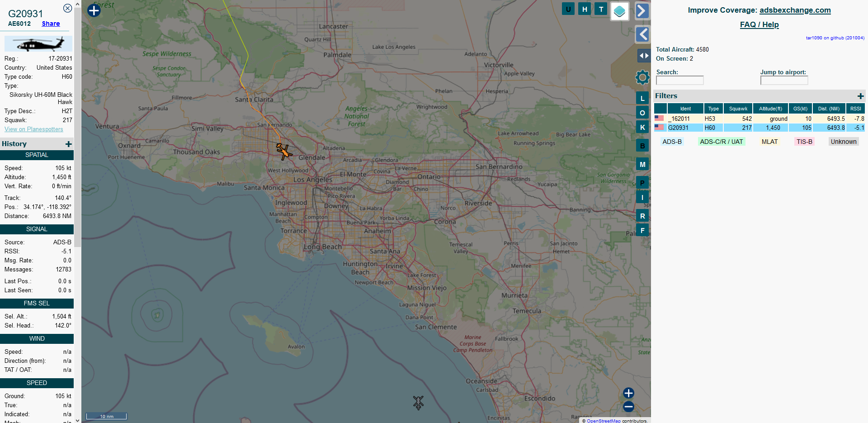Toggle the B map button
The width and height of the screenshot is (868, 423).
642,146
